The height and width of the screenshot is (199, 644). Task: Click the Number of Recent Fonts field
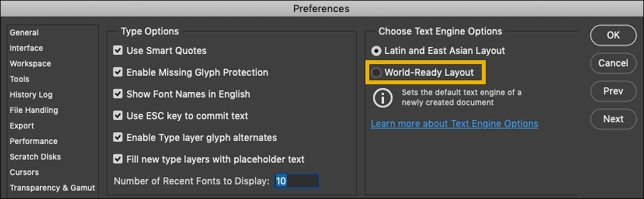click(297, 181)
